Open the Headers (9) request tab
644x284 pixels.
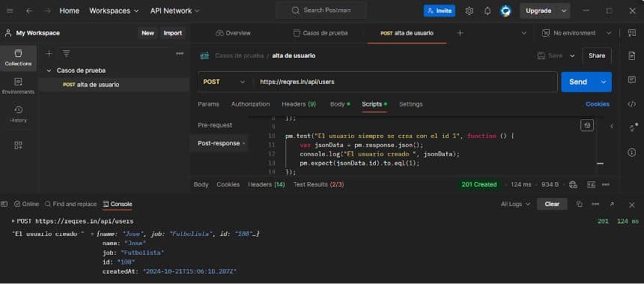pos(299,104)
